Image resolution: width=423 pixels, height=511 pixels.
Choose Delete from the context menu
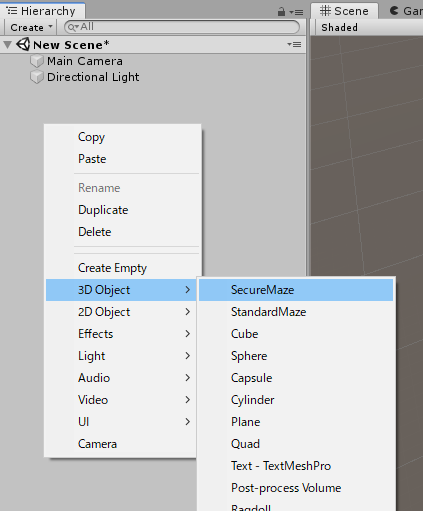(x=123, y=232)
